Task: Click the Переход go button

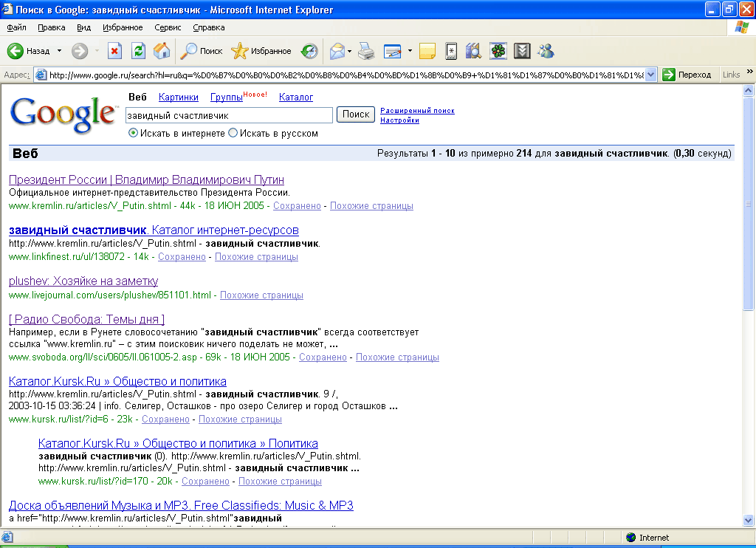Action: coord(687,75)
